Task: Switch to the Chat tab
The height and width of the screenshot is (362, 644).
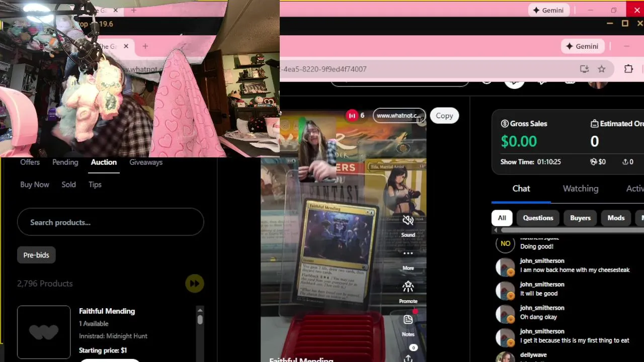Action: pos(521,189)
